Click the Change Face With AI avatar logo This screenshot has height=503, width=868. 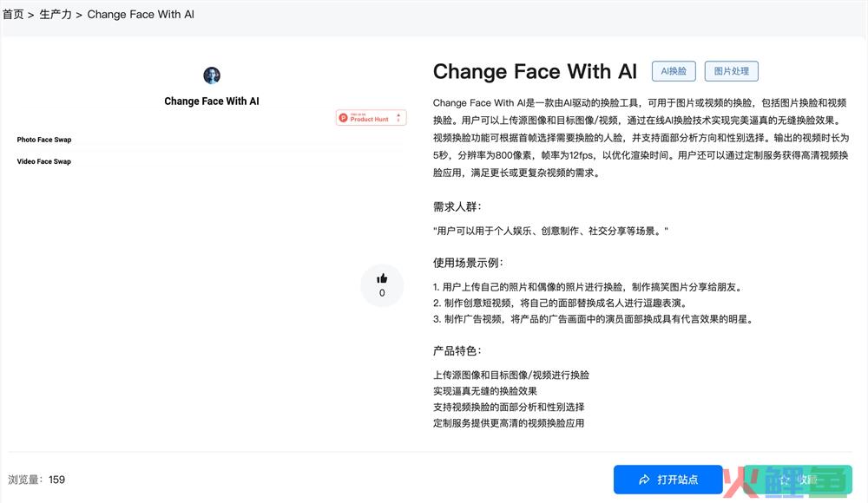pos(212,75)
